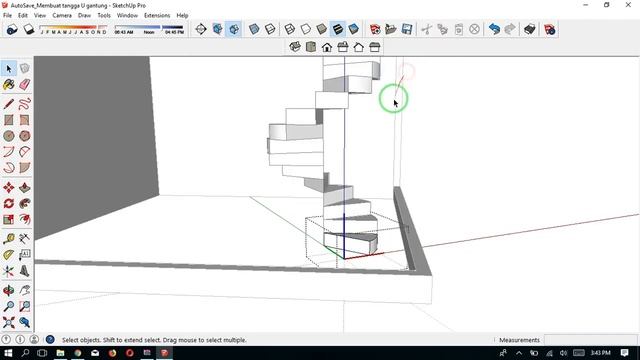Image resolution: width=640 pixels, height=360 pixels.
Task: Adjust the shadow date month slider
Action: click(73, 30)
